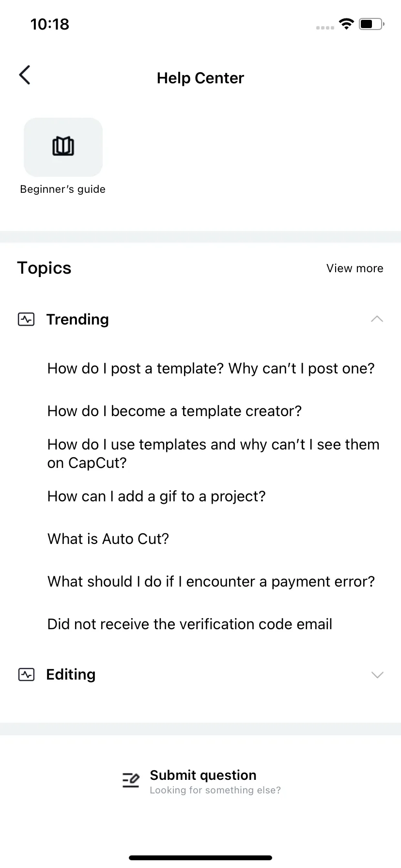401x868 pixels.
Task: Open "How do I post a template?" question
Action: point(211,369)
